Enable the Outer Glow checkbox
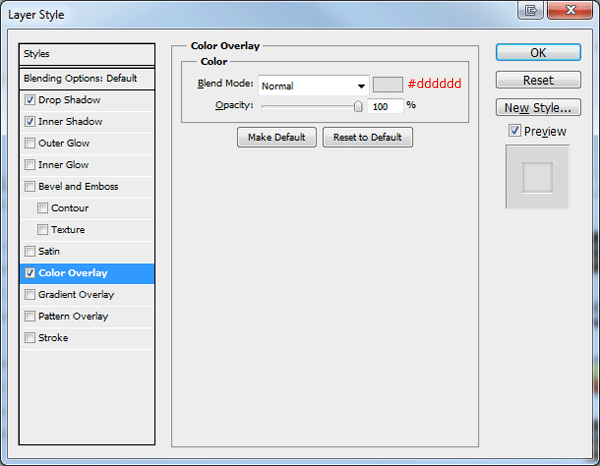 (30, 143)
